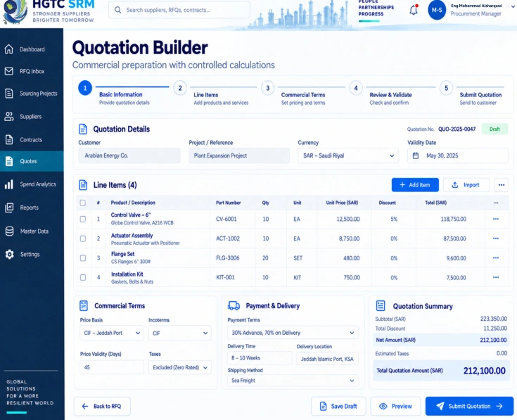Click the Sourcing Projects icon
Screen dimensions: 517x420
tap(9, 94)
